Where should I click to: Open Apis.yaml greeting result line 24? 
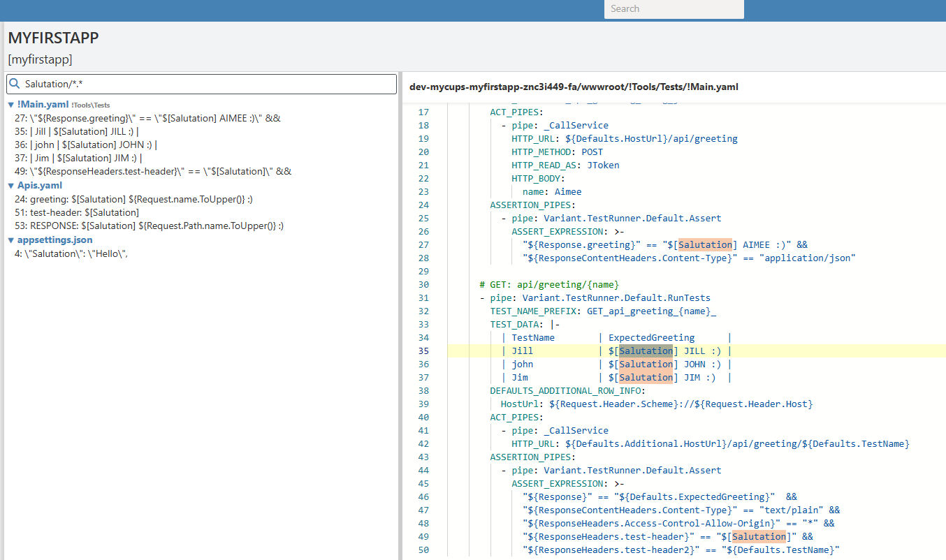(x=133, y=200)
